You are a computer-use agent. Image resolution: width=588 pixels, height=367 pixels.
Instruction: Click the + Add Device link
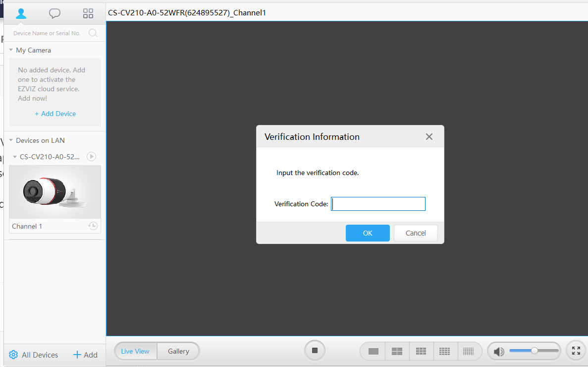pos(55,114)
